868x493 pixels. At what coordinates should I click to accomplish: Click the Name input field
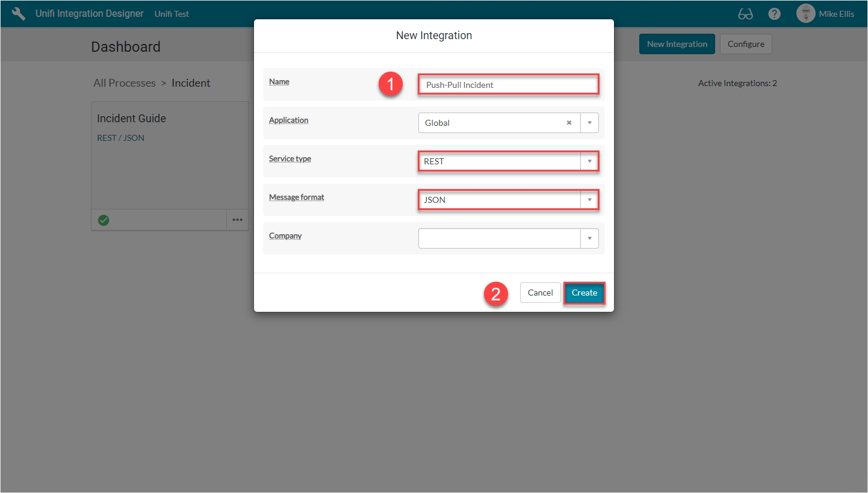pyautogui.click(x=508, y=85)
